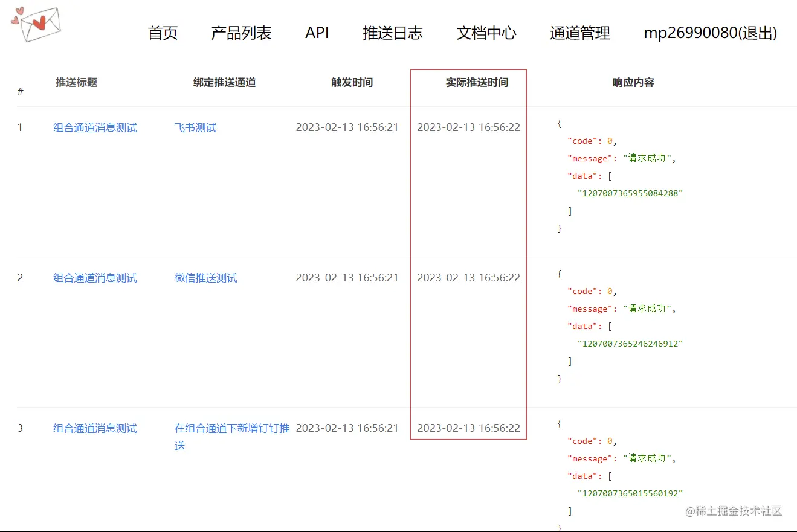
Task: Open 组合通道消息测试 link in row 2
Action: coord(94,278)
